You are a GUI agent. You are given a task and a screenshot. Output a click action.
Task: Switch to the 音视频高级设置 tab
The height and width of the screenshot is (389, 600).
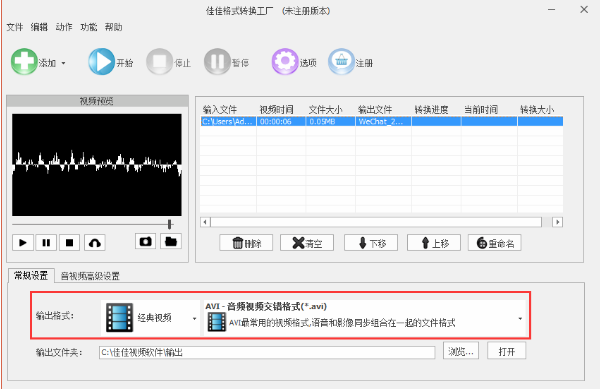(x=90, y=276)
